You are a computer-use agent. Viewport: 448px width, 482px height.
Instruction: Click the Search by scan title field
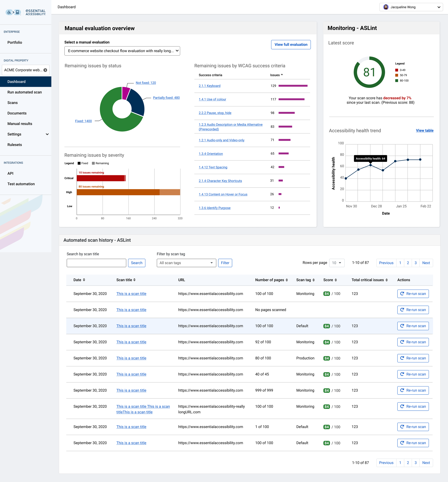coord(96,263)
